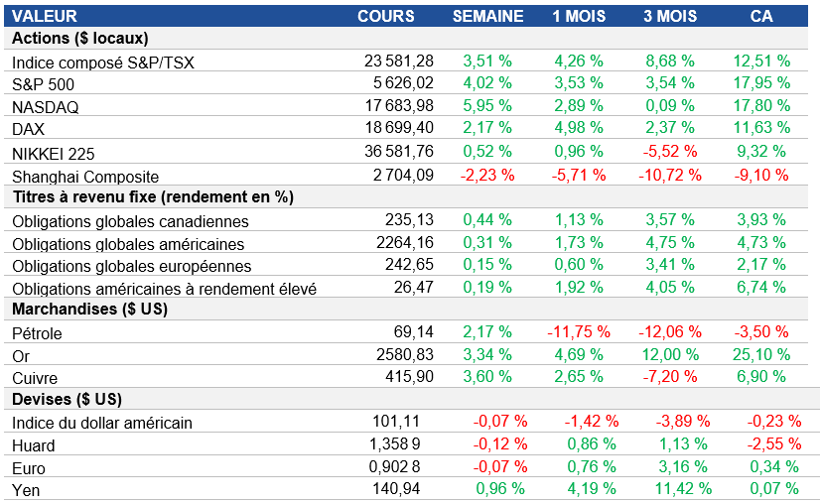The height and width of the screenshot is (504, 820).
Task: Click the CA column header
Action: (x=762, y=16)
